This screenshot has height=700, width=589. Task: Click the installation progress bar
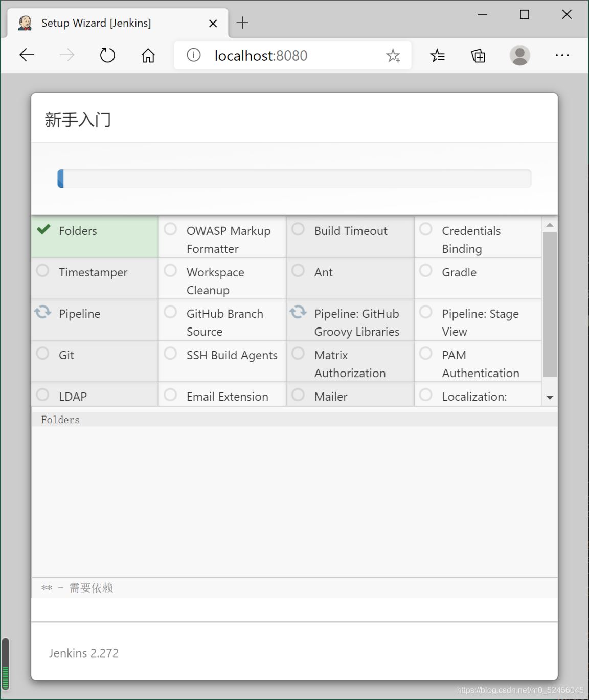[294, 179]
